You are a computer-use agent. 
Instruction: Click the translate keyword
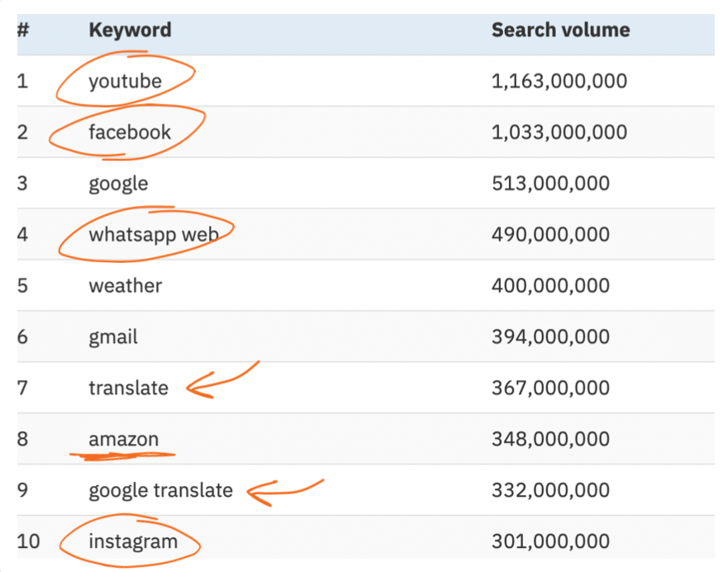[129, 388]
